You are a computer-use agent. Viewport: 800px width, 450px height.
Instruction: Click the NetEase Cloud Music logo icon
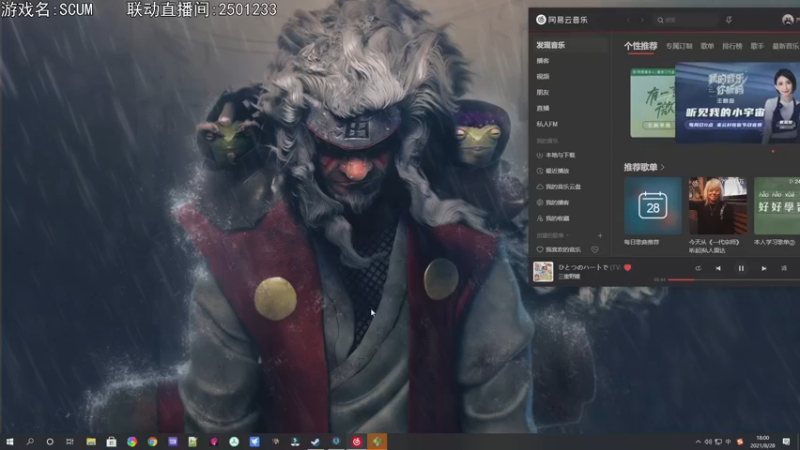(x=541, y=20)
